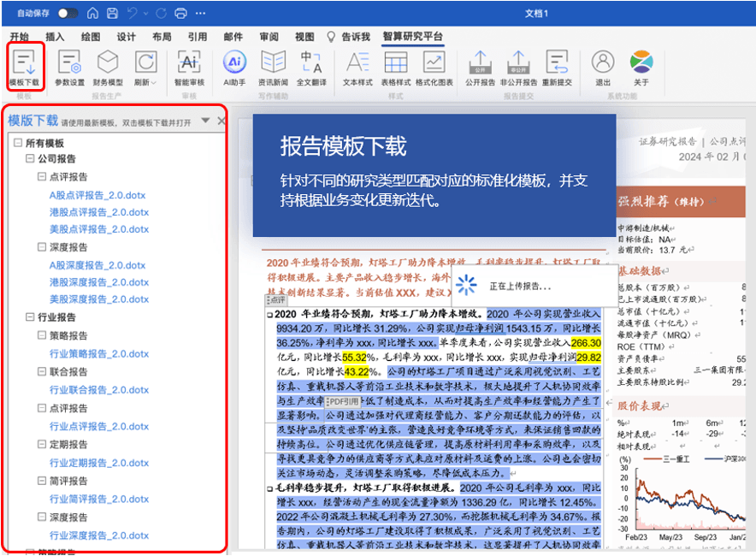The image size is (756, 556).
Task: Click the 退出 logout icon
Action: point(603,62)
